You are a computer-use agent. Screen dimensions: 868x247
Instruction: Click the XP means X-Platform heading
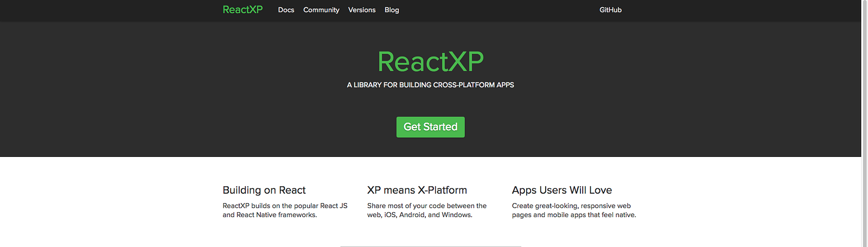(417, 190)
